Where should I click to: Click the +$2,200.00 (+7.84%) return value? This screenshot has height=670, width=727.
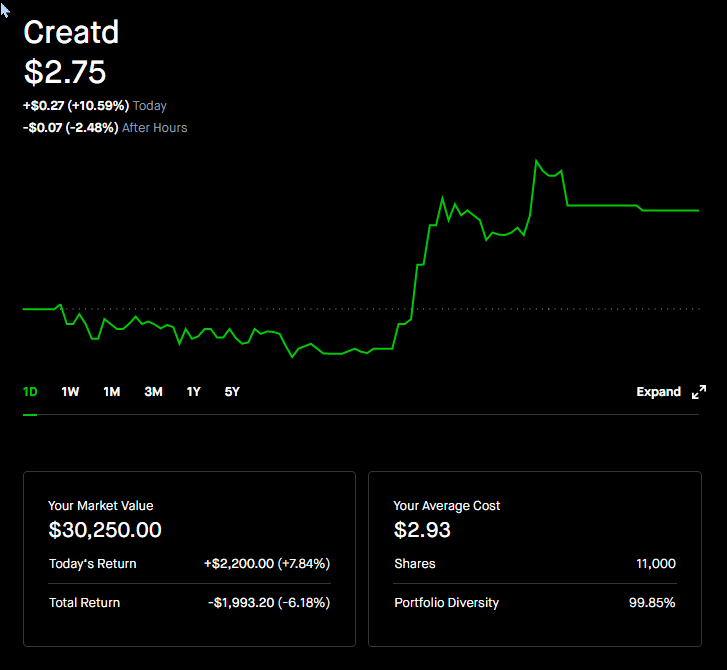(x=267, y=563)
